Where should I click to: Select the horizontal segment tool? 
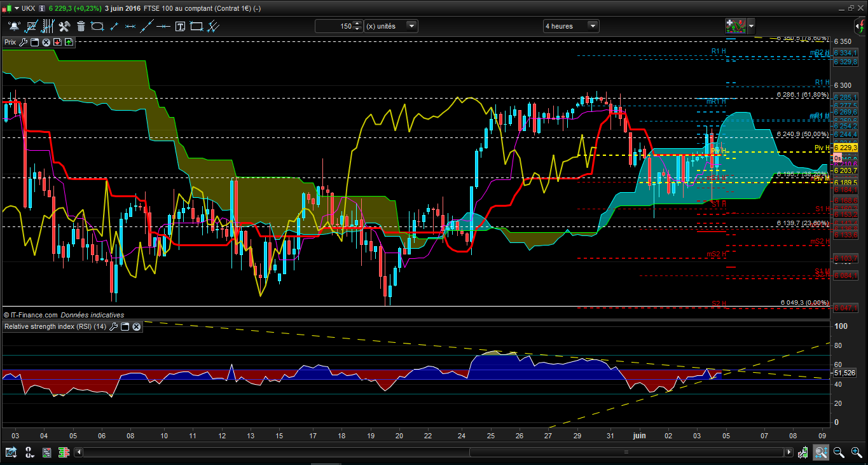pyautogui.click(x=130, y=26)
